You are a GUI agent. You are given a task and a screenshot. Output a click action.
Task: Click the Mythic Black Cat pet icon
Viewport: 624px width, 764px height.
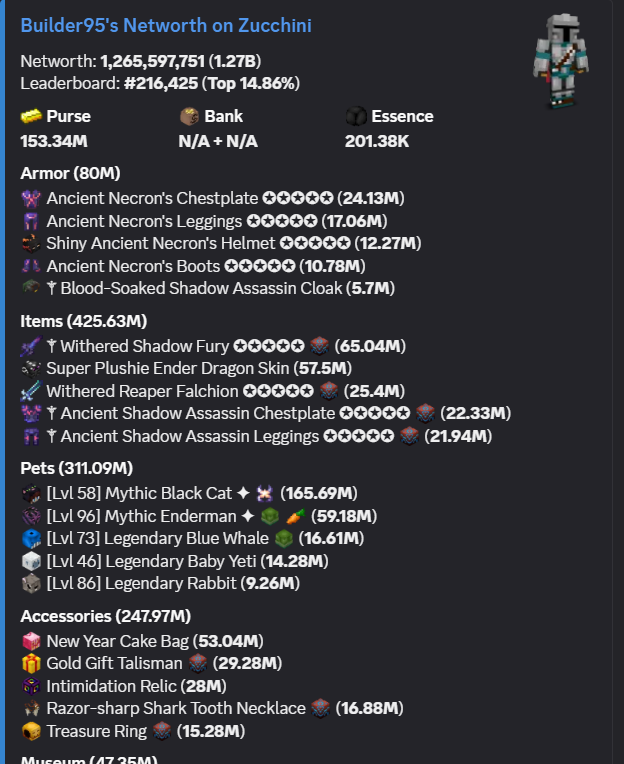tap(31, 494)
